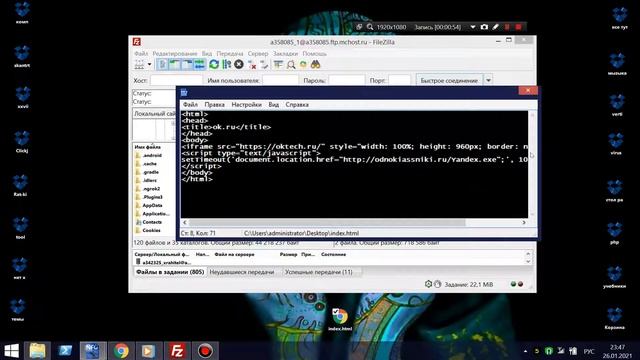Click the editor horizontal scrollbar left arrow
The image size is (640, 360).
185,222
